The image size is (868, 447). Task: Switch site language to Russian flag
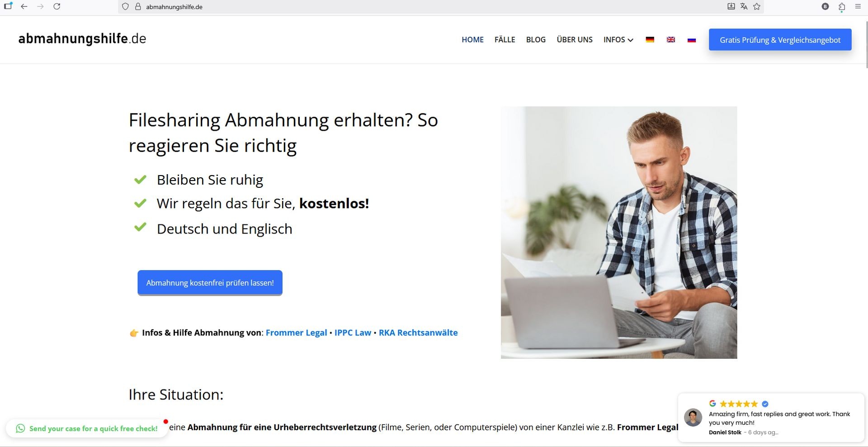tap(692, 40)
